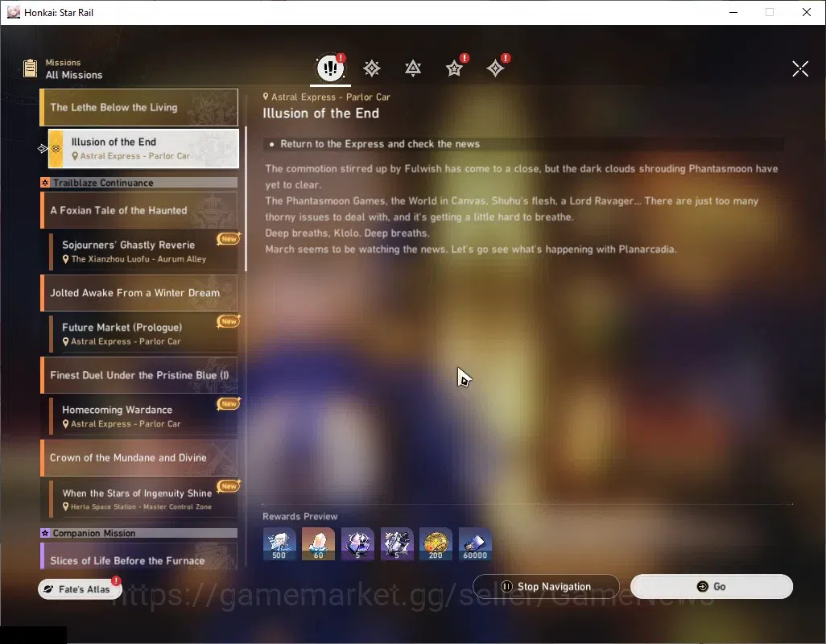This screenshot has width=826, height=644.
Task: Click the second purple reward item labeled 5
Action: pyautogui.click(x=397, y=544)
